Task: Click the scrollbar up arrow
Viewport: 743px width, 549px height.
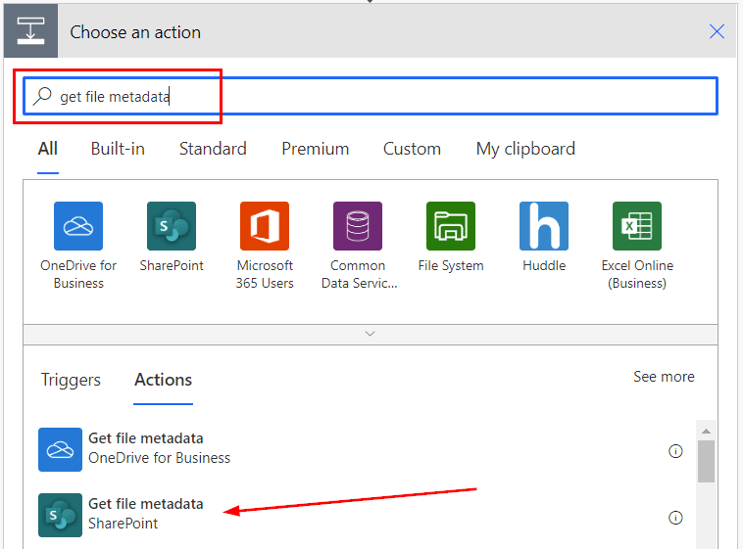Action: coord(706,431)
